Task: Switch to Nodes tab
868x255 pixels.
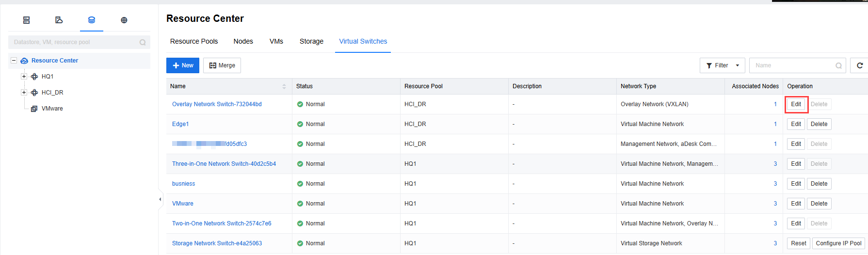Action: [x=243, y=41]
